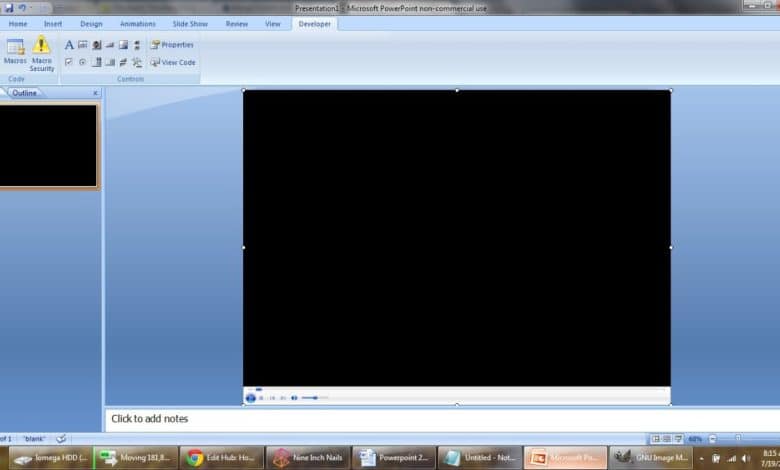
Task: Insert a Check Box control
Action: 69,62
